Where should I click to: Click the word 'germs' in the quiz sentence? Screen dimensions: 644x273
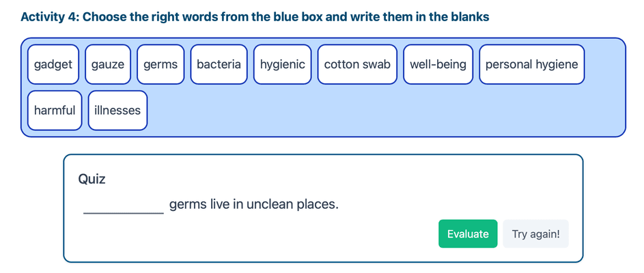(x=186, y=204)
